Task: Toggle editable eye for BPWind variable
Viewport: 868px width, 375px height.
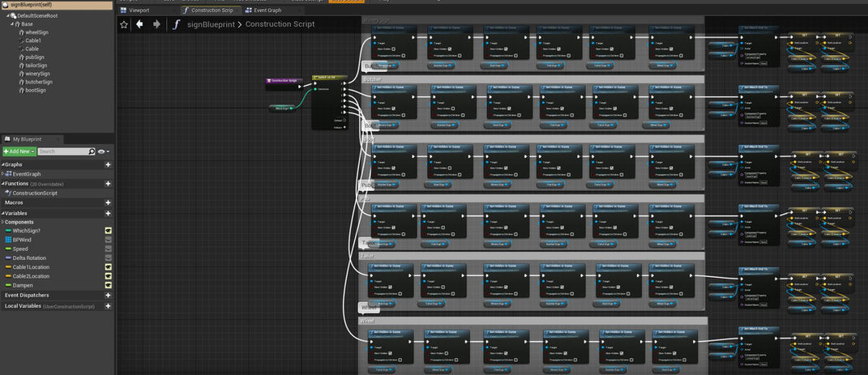Action: pos(109,240)
